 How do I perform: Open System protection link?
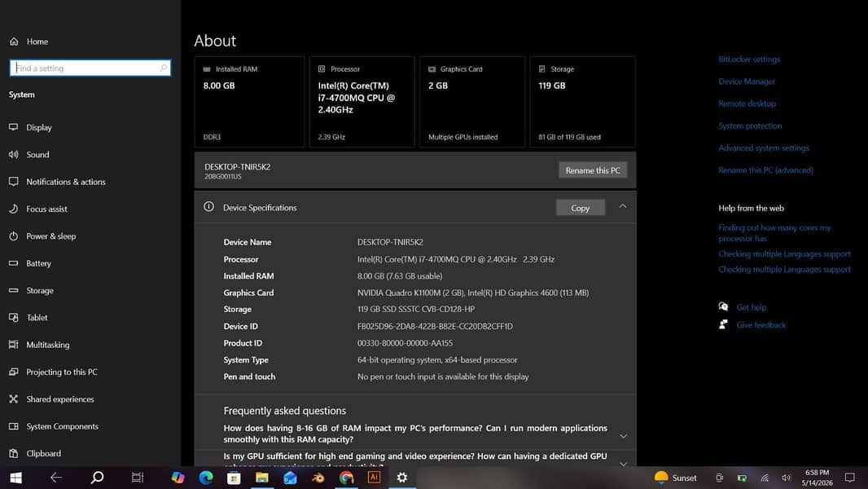point(750,126)
